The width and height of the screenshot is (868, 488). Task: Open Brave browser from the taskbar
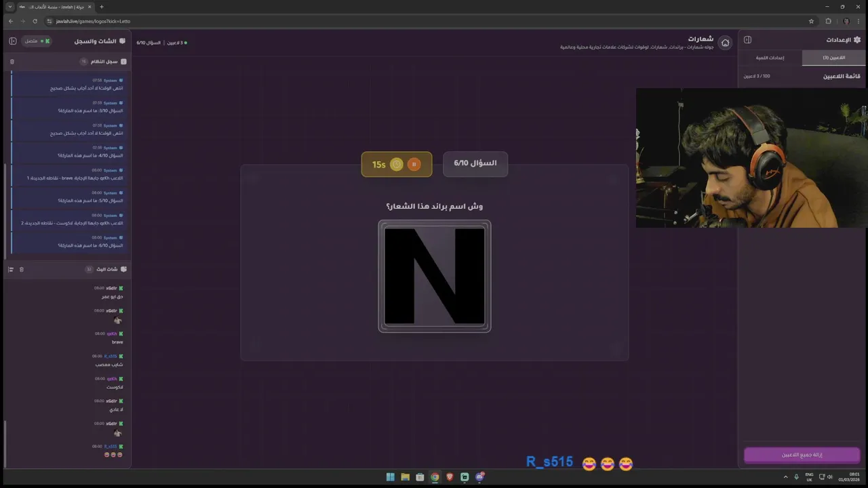450,477
